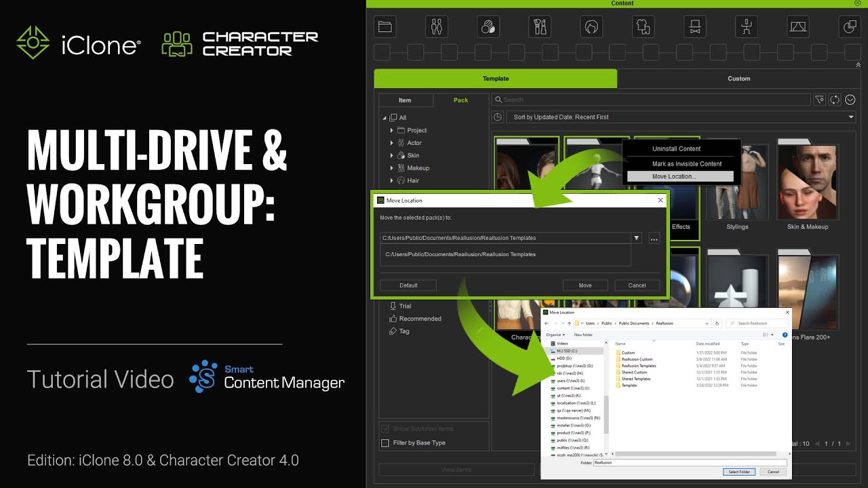Viewport: 868px width, 488px height.
Task: Select the Cloth category icon
Action: point(643,26)
